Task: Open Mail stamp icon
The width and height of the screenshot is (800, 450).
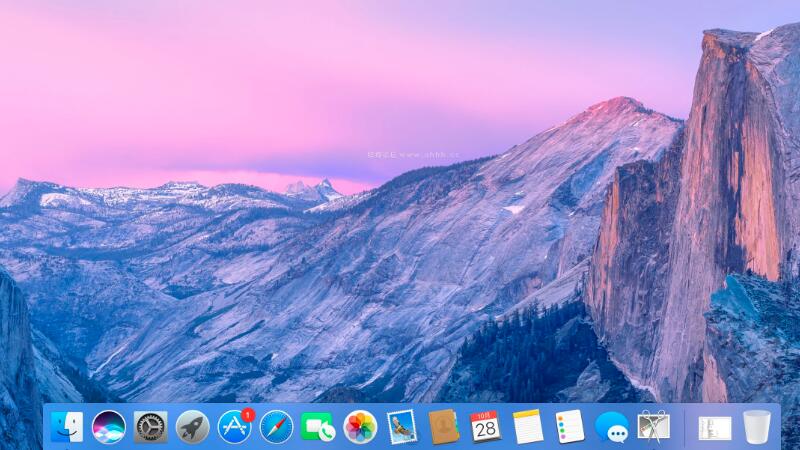Action: coord(402,427)
